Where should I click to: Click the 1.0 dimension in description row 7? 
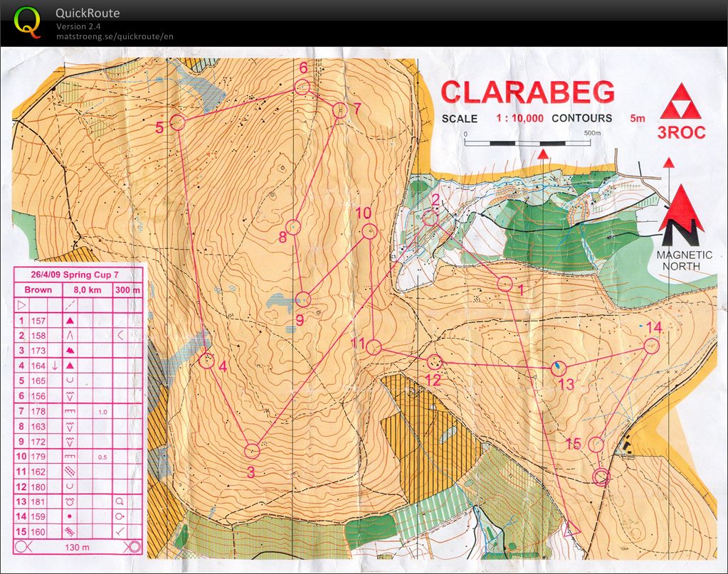(102, 412)
